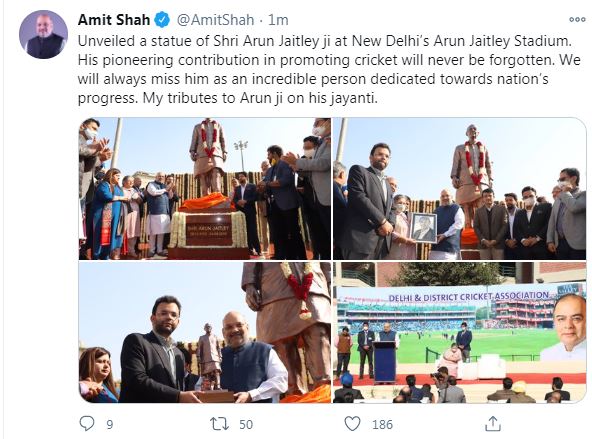Viewport: 592px width, 439px height.
Task: Like the tweet with the heart icon
Action: click(x=352, y=424)
